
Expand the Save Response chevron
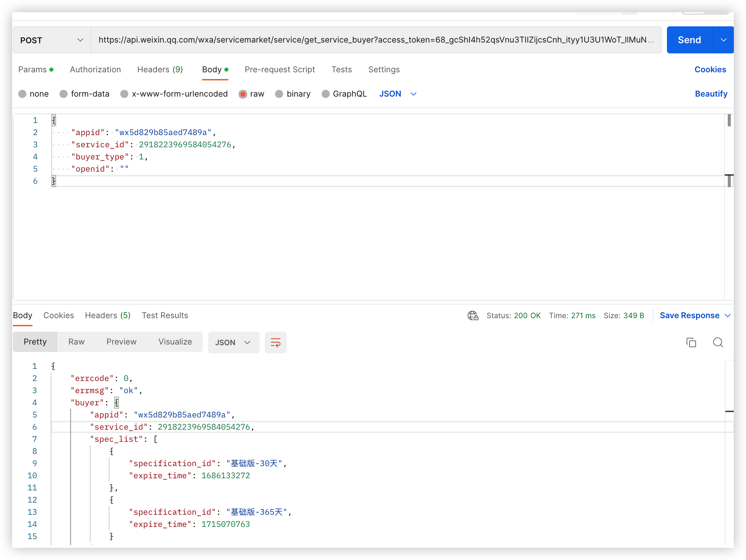[728, 315]
